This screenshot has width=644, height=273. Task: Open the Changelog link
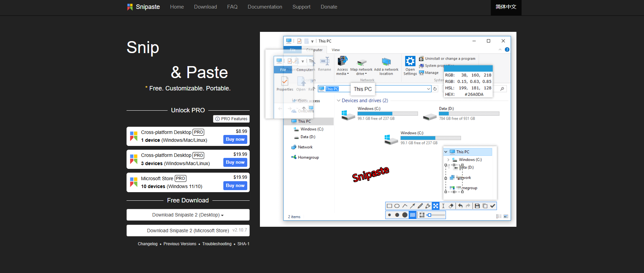148,244
